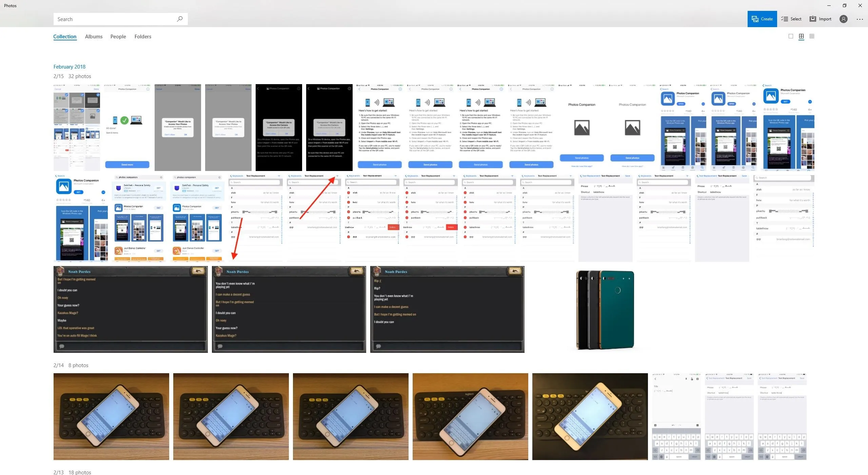Screen dimensions: 868x475
Task: Switch to small grid view layout
Action: point(812,36)
